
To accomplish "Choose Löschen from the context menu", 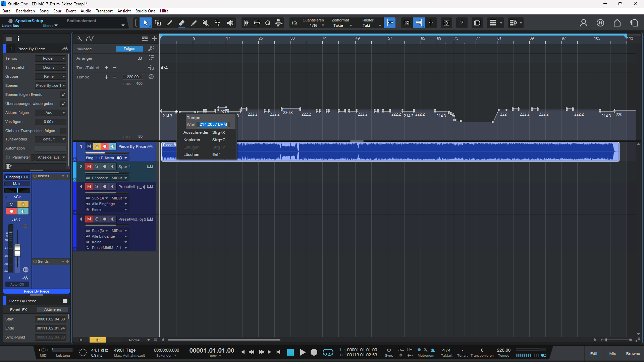I will coord(191,155).
